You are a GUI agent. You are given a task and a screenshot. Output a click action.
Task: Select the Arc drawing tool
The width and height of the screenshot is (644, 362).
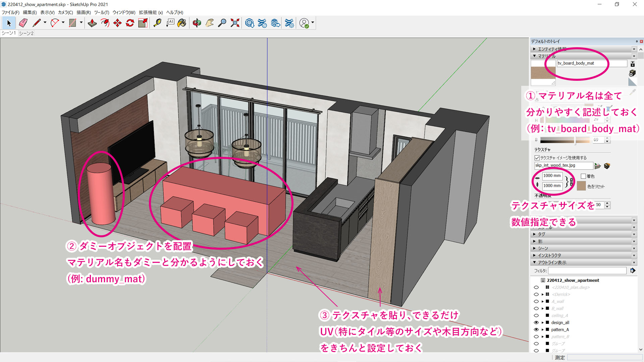click(x=54, y=23)
